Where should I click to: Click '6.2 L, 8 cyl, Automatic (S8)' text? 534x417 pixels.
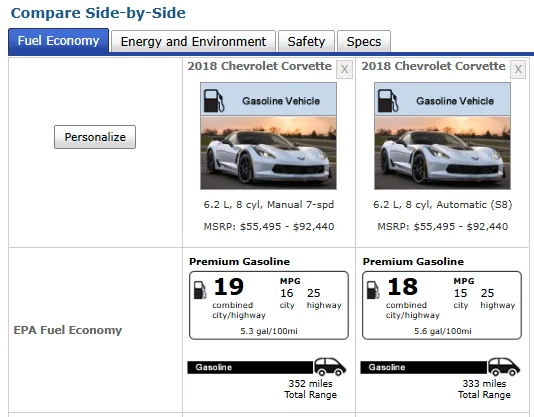[x=442, y=205]
